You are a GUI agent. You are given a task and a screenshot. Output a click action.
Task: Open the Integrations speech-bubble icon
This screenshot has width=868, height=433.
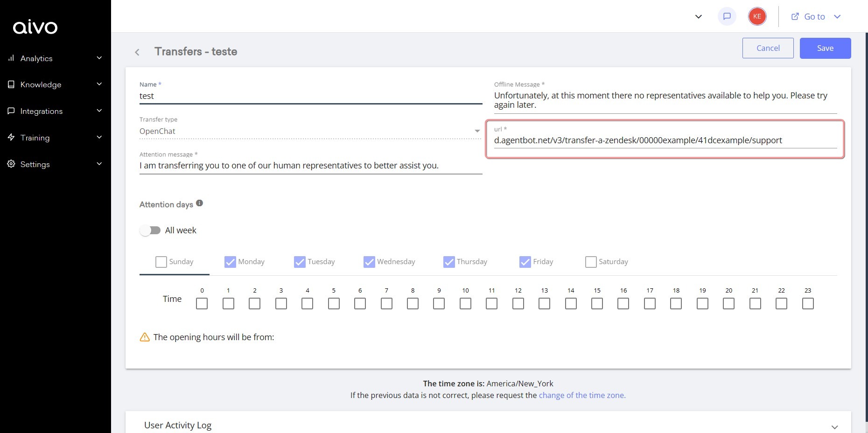(11, 111)
